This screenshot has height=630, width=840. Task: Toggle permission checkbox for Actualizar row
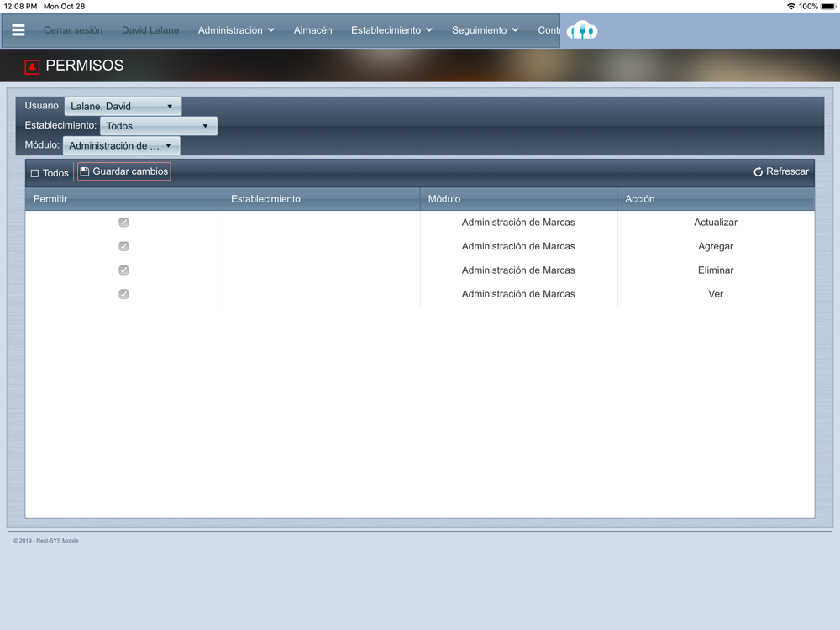123,223
